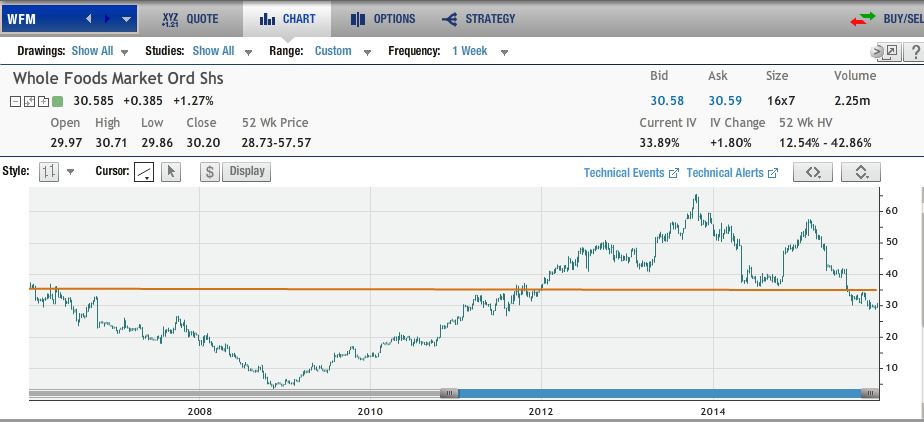Viewport: 924px width, 422px height.
Task: Open the help question mark icon
Action: [915, 51]
